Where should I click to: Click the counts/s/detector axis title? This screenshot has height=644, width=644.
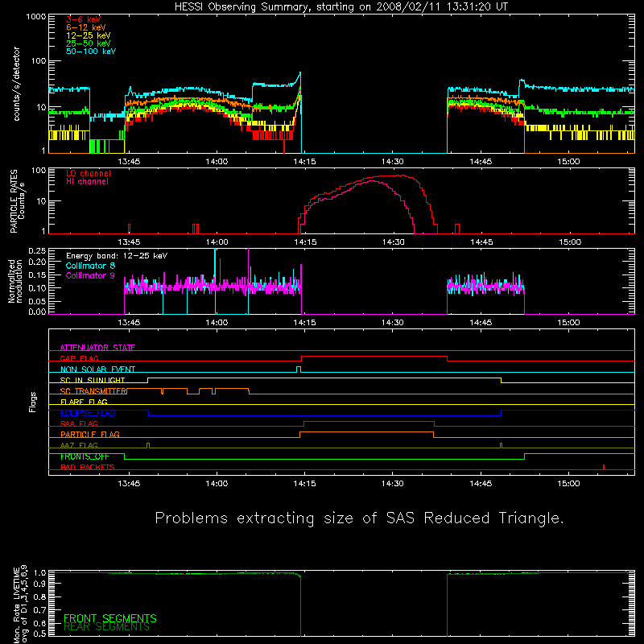16,84
